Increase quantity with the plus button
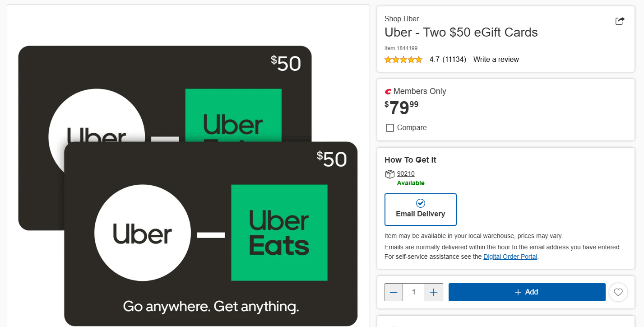Viewport: 644px width, 327px height. coord(434,292)
